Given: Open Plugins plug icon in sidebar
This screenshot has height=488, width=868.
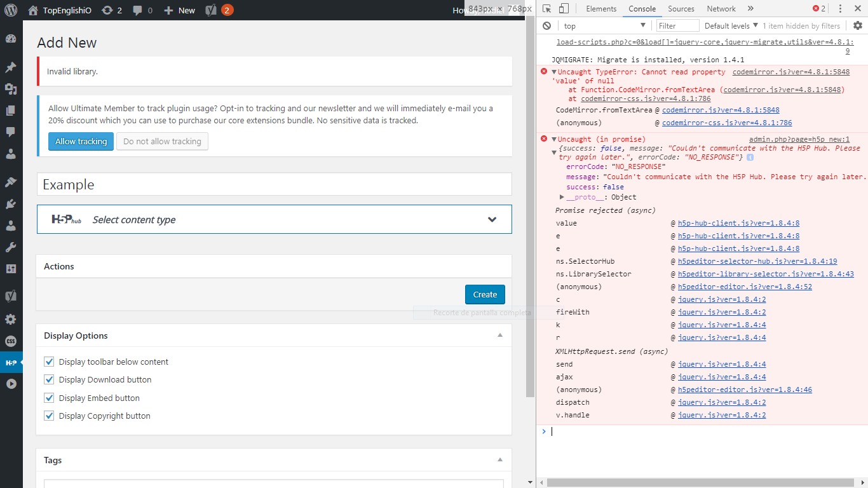Looking at the screenshot, I should (x=11, y=204).
